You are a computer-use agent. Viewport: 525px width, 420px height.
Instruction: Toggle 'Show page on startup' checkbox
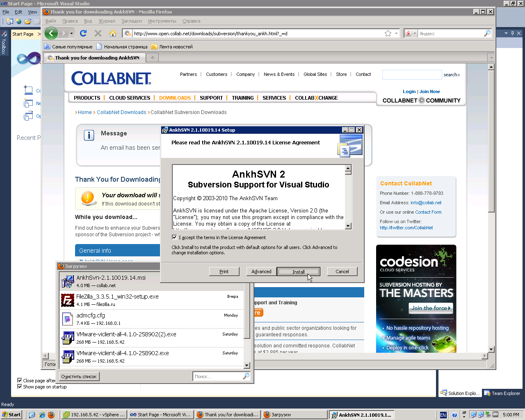pos(20,386)
